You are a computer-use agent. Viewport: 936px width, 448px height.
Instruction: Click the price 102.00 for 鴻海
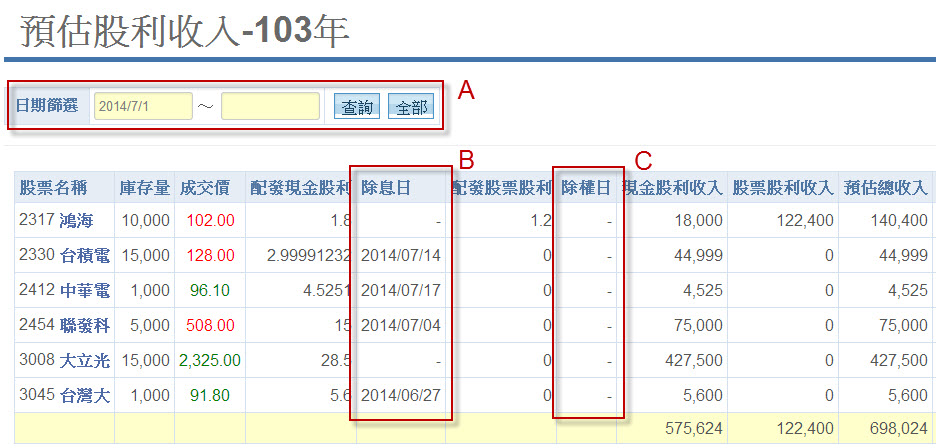(x=211, y=220)
